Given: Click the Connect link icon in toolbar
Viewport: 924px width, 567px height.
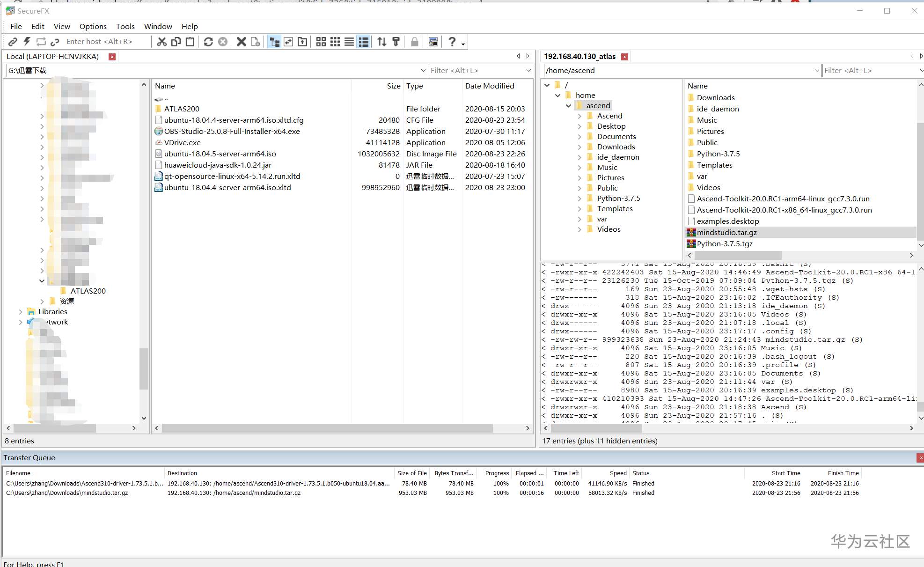Looking at the screenshot, I should [x=13, y=42].
